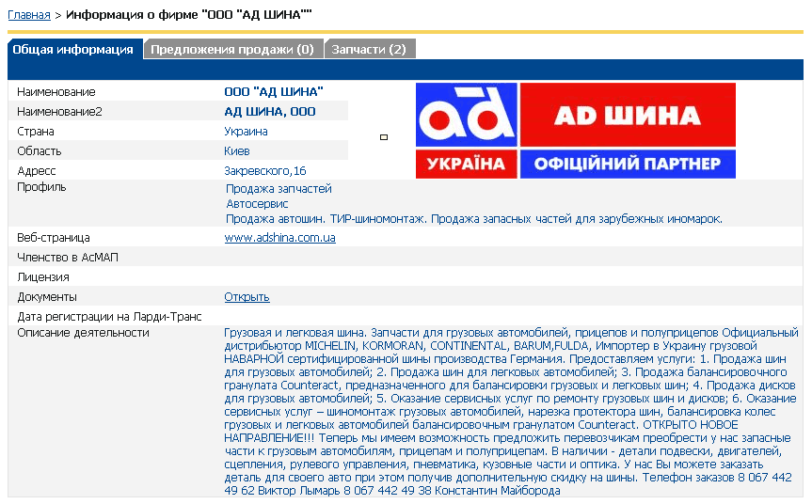This screenshot has width=812, height=504.
Task: Click 'Открыть' link in the Документы row
Action: (x=247, y=297)
